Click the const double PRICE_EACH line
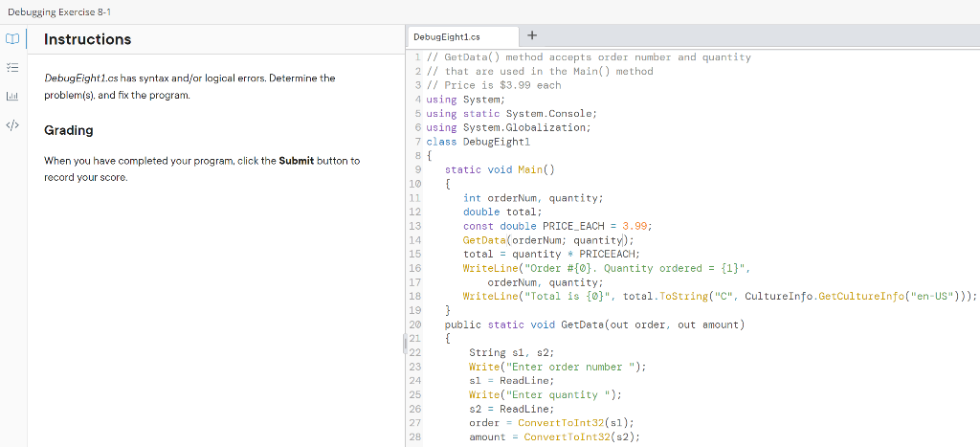 558,226
